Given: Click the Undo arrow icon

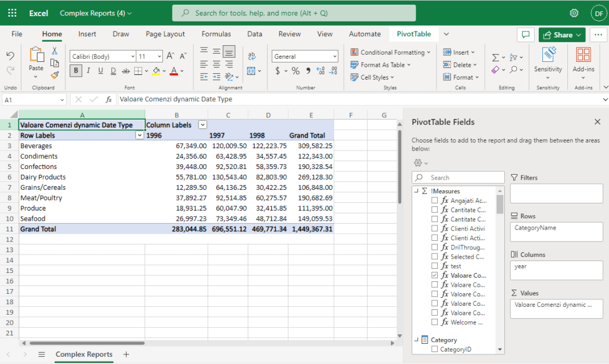Looking at the screenshot, I should click(x=10, y=56).
